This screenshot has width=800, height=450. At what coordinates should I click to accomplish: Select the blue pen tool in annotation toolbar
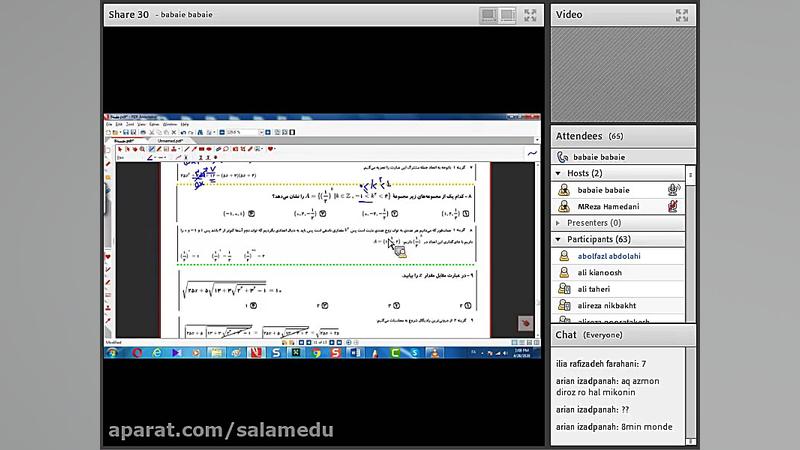coord(152,149)
